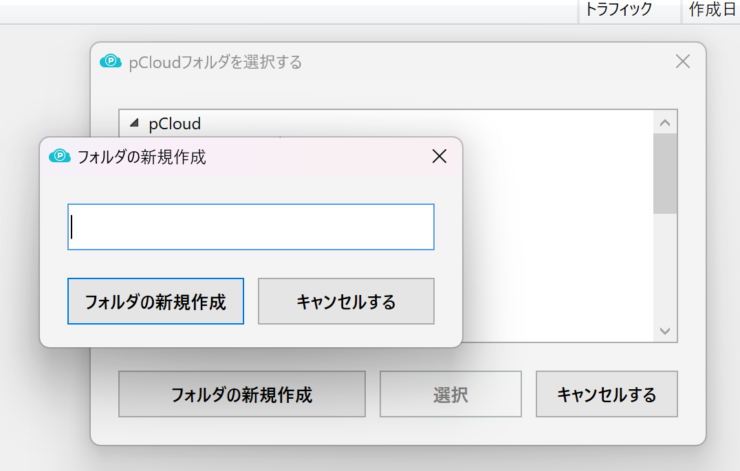Click pCloud logo in pCloudフォルダを選択する title bar
Viewport: 740px width, 471px height.
[110, 61]
